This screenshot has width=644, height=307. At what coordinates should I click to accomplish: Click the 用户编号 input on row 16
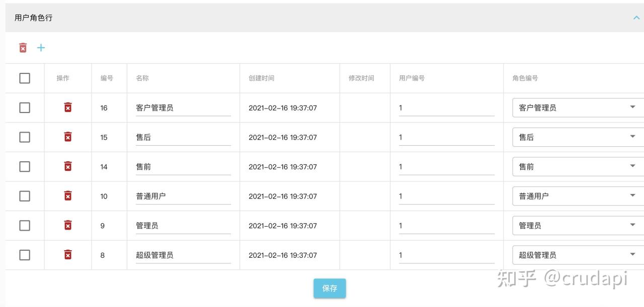(445, 107)
